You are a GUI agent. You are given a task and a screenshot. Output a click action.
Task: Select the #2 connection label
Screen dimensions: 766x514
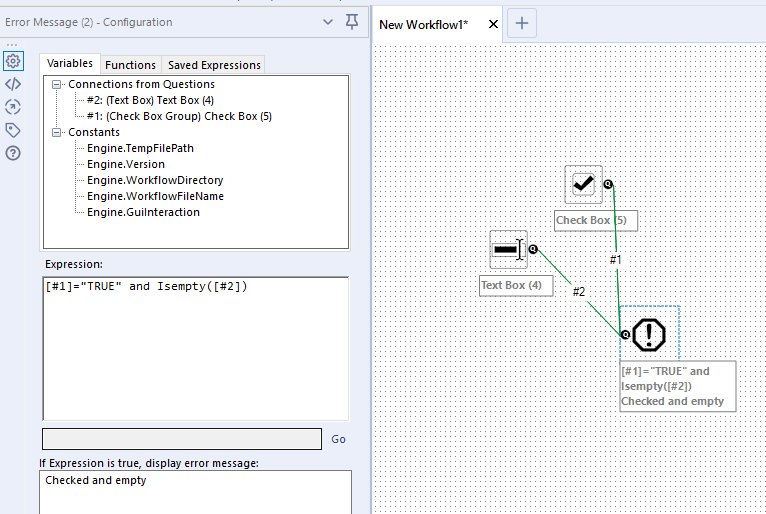click(x=578, y=292)
